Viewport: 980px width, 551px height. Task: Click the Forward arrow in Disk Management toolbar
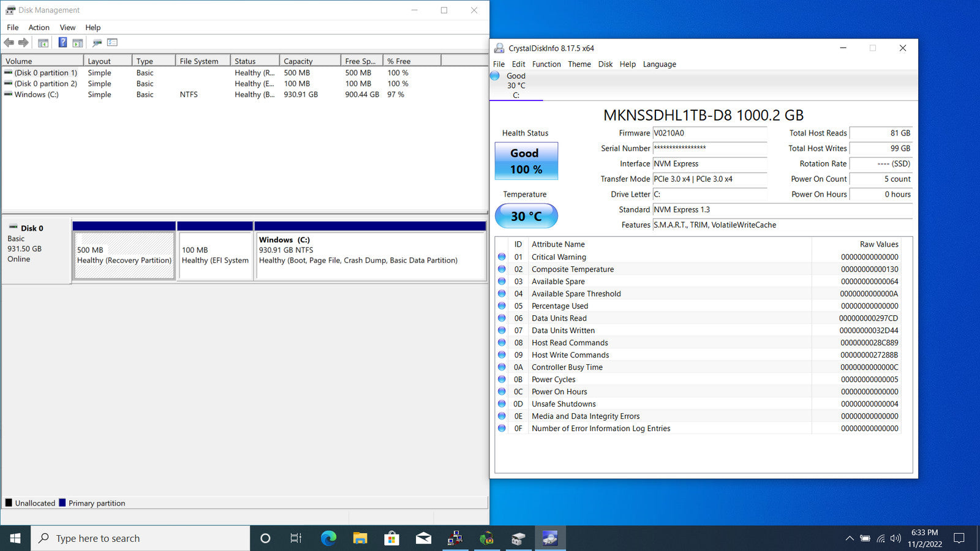point(23,42)
